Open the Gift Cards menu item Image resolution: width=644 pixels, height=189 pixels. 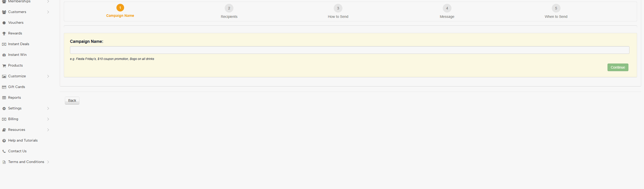[x=17, y=87]
